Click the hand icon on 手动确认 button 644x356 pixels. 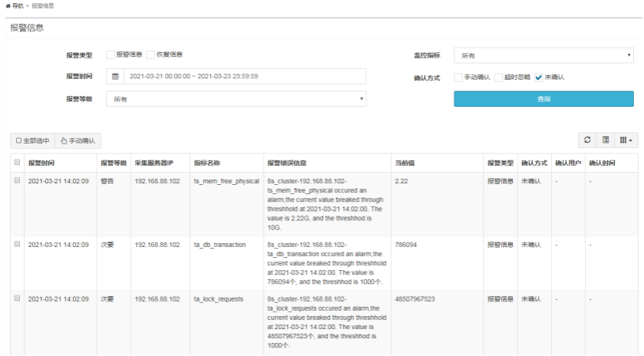click(64, 140)
